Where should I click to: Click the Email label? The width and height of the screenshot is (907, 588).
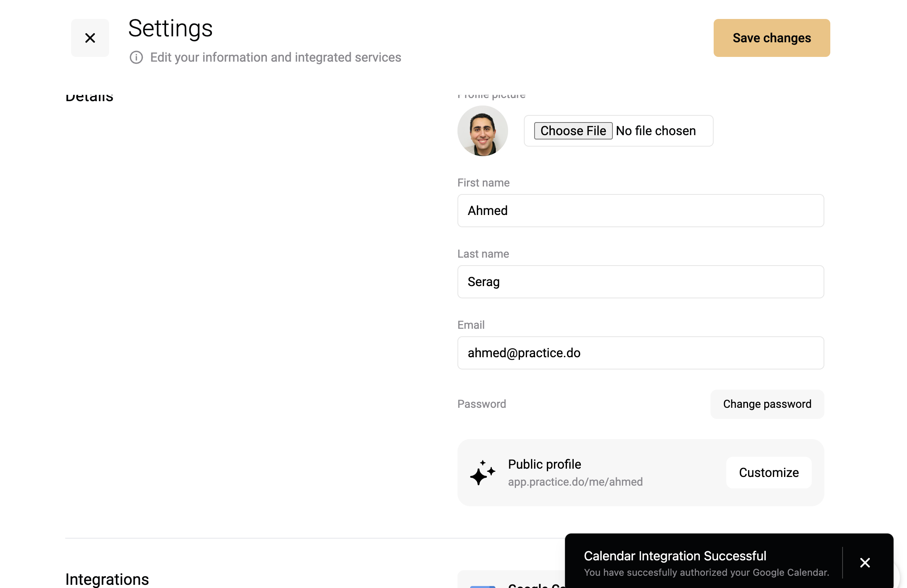pyautogui.click(x=471, y=325)
